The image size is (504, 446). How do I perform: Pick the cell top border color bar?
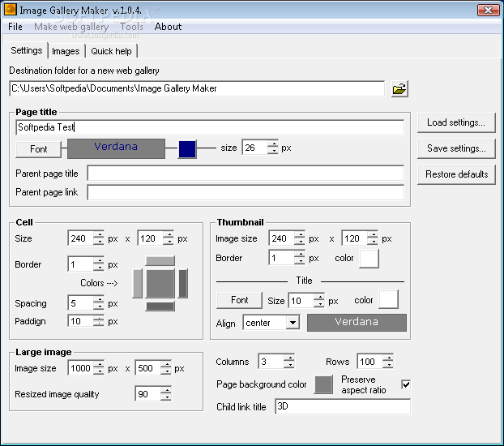tap(160, 260)
